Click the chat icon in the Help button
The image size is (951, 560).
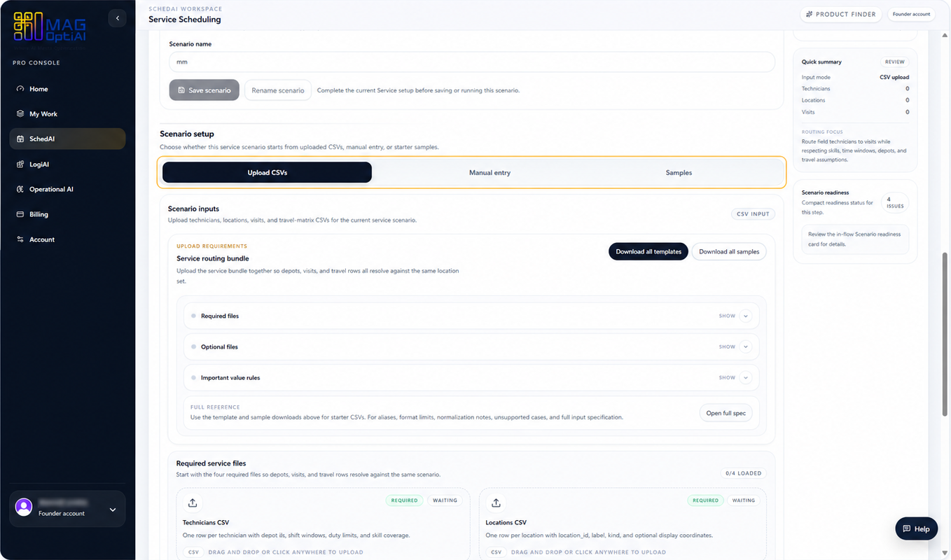(x=907, y=528)
